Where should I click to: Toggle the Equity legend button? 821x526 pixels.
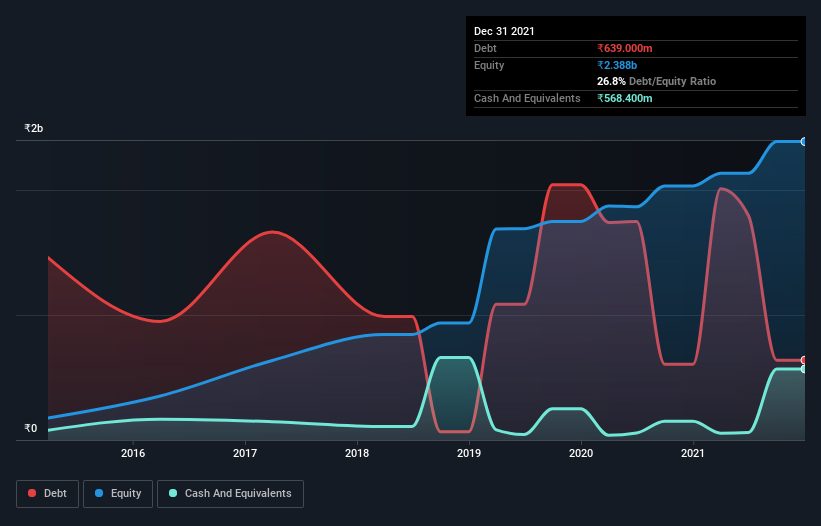118,494
